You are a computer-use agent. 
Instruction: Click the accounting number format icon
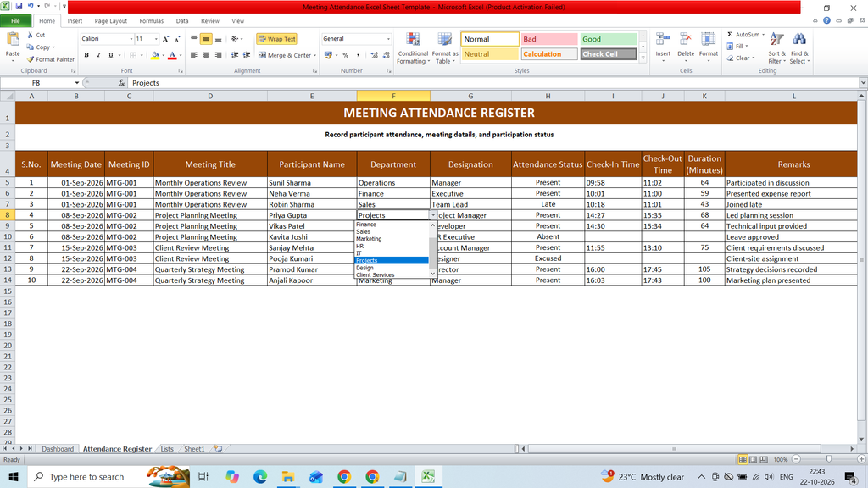point(328,55)
